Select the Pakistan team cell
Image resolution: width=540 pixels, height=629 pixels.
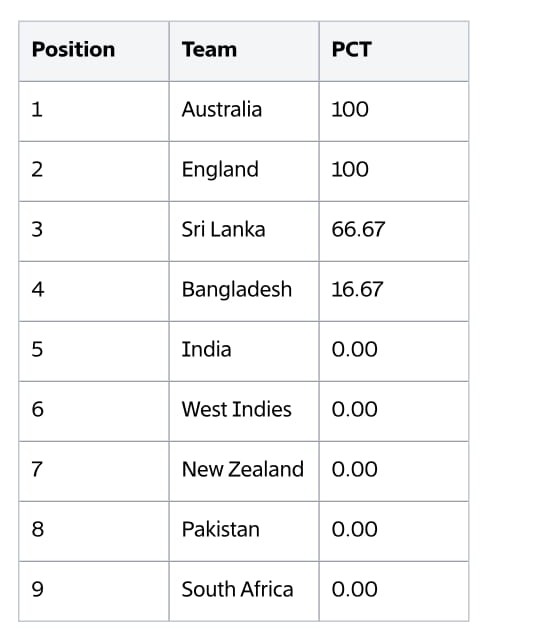coord(244,532)
